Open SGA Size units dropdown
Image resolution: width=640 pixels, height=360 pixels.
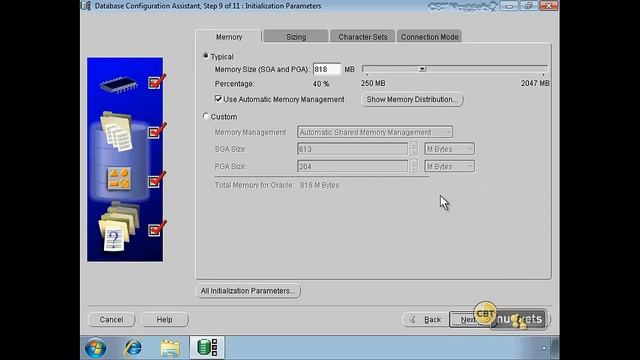[x=449, y=149]
